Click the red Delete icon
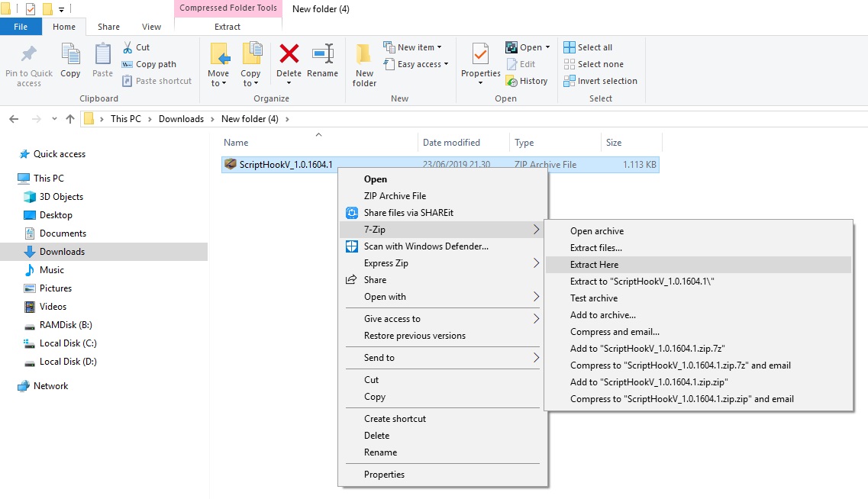The image size is (868, 499). pos(289,53)
